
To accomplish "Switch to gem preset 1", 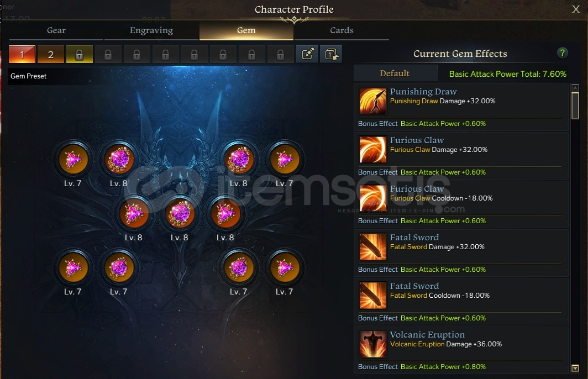I will click(x=22, y=54).
